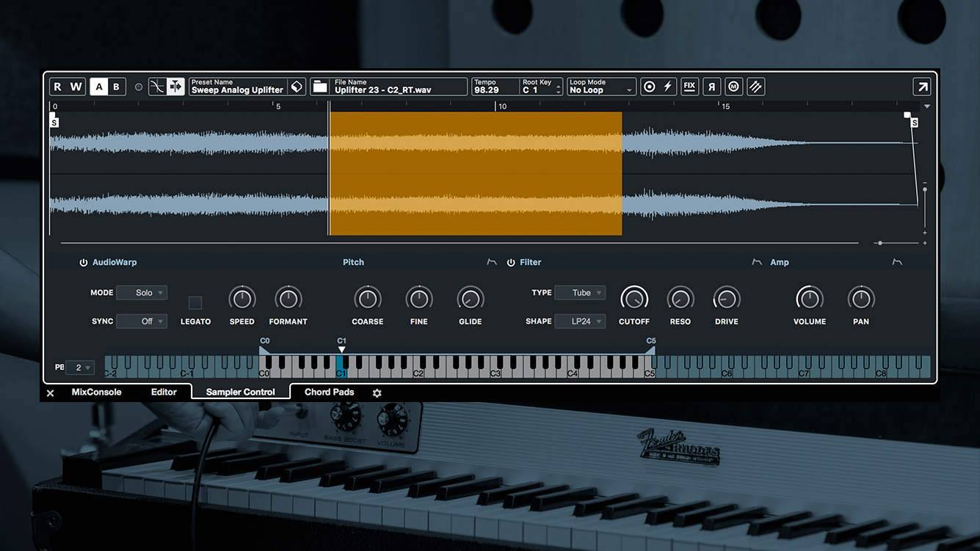Show the Pitch envelope editor icon

(x=492, y=262)
